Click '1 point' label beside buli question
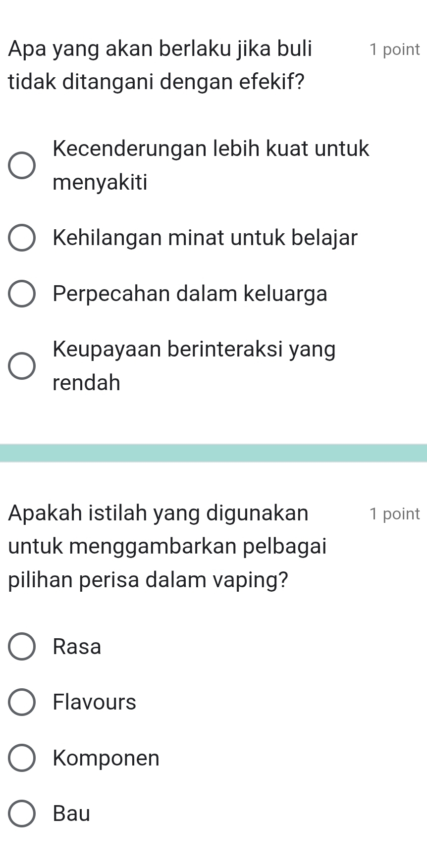This screenshot has height=868, width=427. pos(395,50)
